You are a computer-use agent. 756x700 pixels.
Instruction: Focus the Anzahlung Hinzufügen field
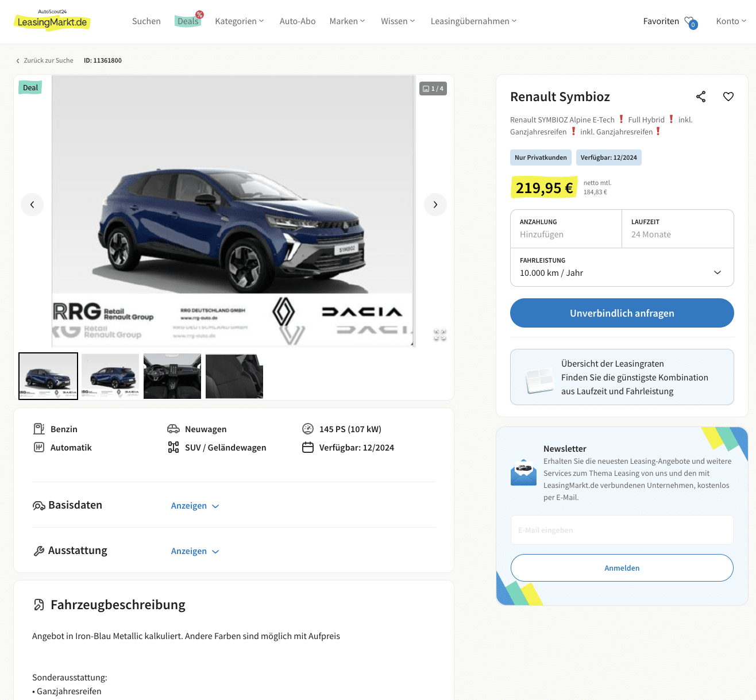click(566, 229)
